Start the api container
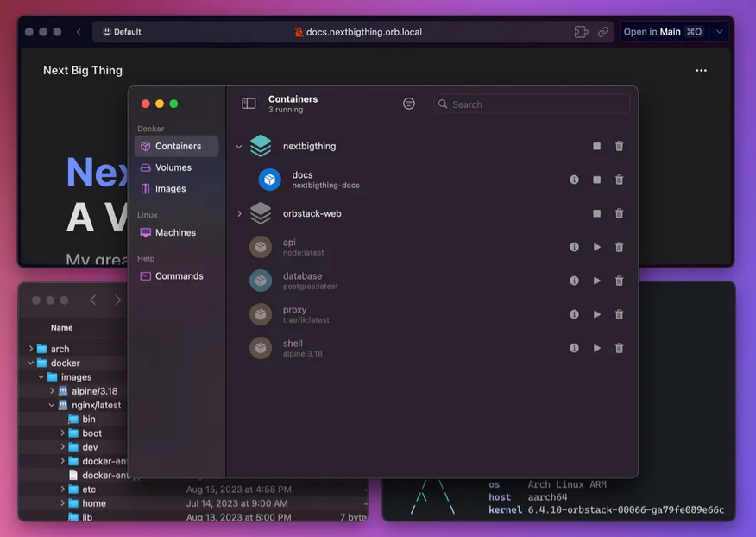 (x=596, y=247)
